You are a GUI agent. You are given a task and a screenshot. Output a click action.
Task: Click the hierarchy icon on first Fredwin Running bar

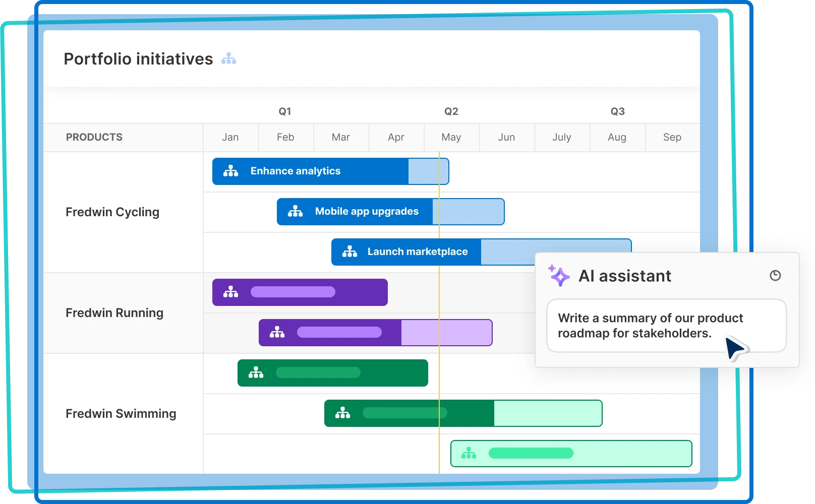pyautogui.click(x=231, y=292)
